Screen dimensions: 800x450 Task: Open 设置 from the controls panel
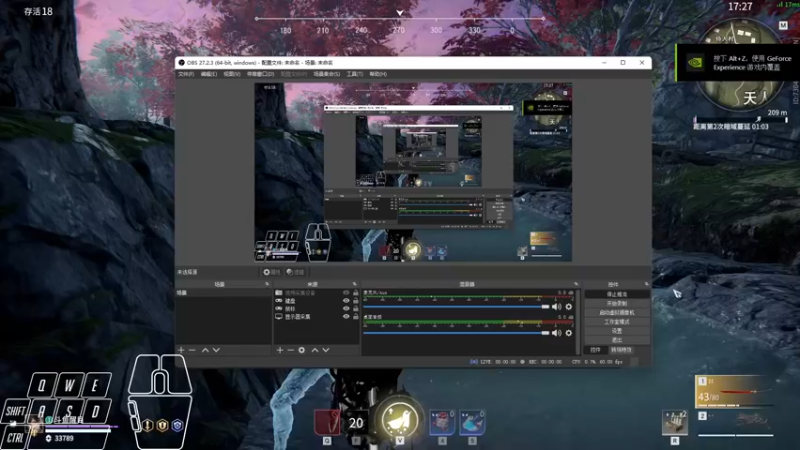tap(617, 331)
